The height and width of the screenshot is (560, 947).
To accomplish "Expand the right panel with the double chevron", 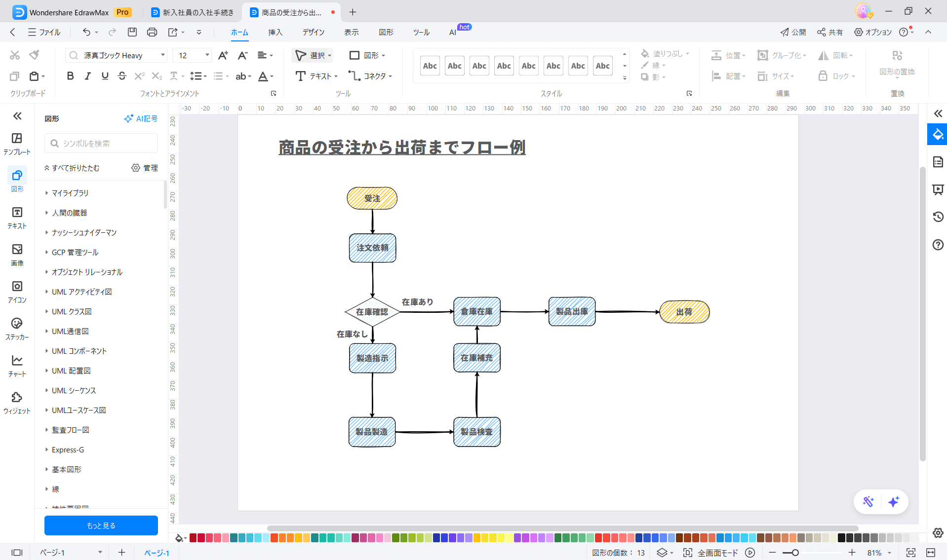I will 938,113.
